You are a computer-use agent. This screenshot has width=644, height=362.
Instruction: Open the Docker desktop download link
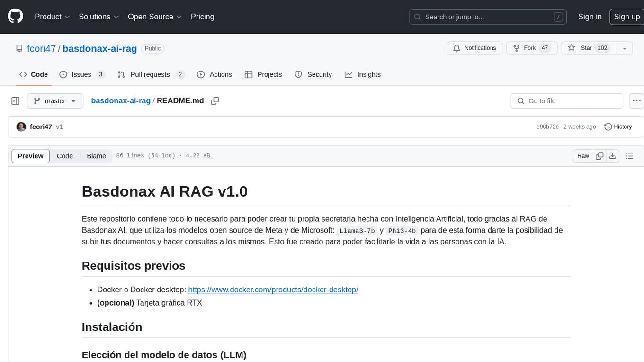click(x=273, y=290)
